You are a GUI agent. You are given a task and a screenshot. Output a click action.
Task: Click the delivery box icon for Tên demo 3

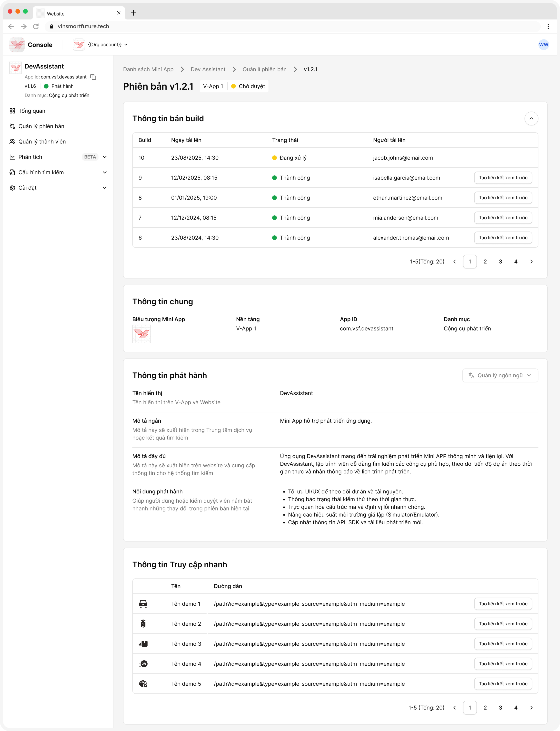143,644
